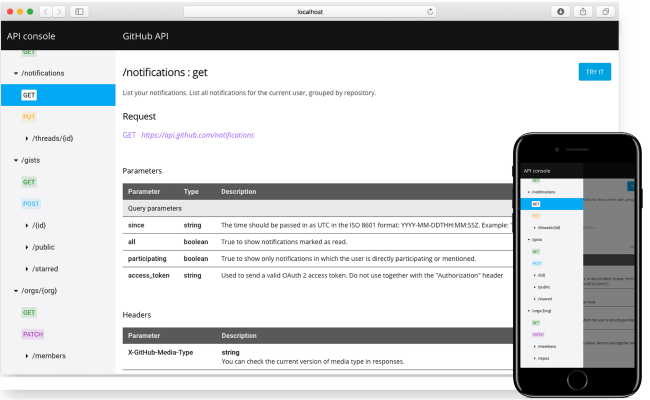Select the POST method under /gists
The height and width of the screenshot is (400, 650).
coord(31,204)
